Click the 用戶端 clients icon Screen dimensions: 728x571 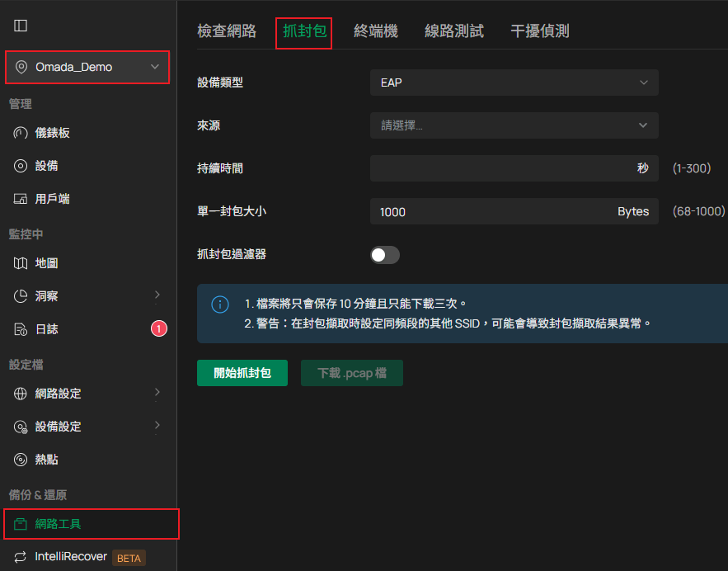coord(21,199)
